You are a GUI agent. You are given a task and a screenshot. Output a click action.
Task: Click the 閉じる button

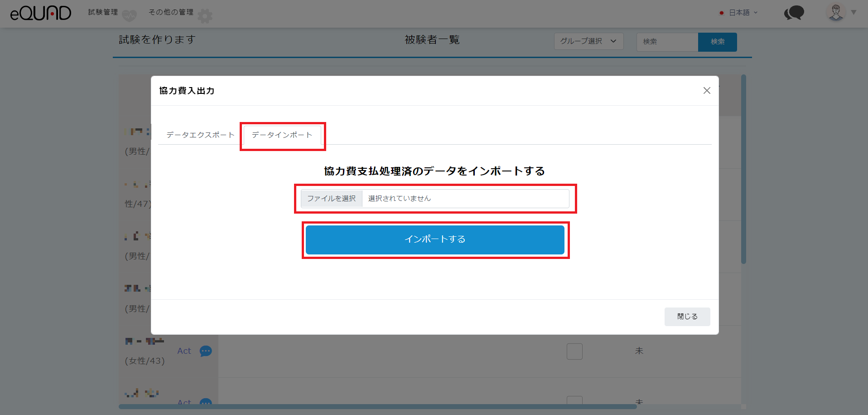[x=687, y=317]
